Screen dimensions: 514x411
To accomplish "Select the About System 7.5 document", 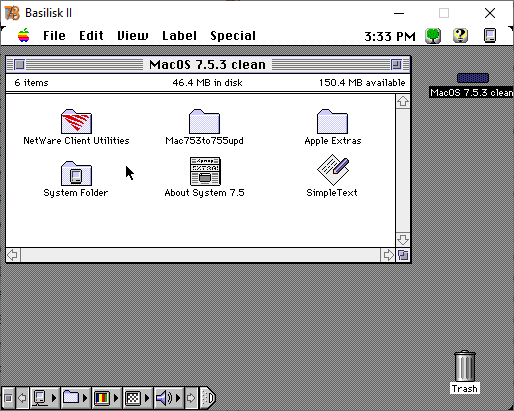I will tap(205, 171).
